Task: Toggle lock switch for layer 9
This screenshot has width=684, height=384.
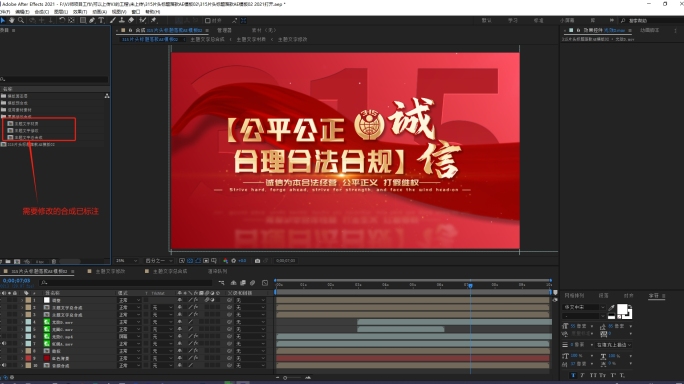Action: pos(15,358)
